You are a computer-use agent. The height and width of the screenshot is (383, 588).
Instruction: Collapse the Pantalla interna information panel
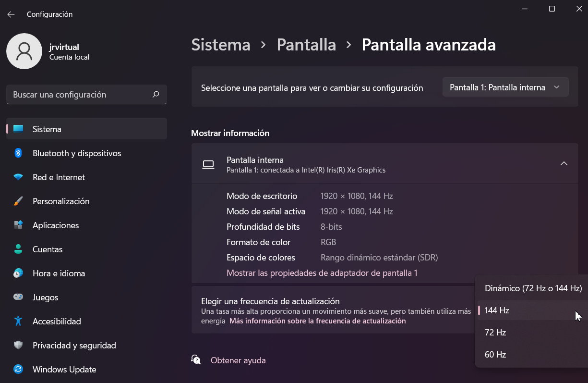coord(564,163)
